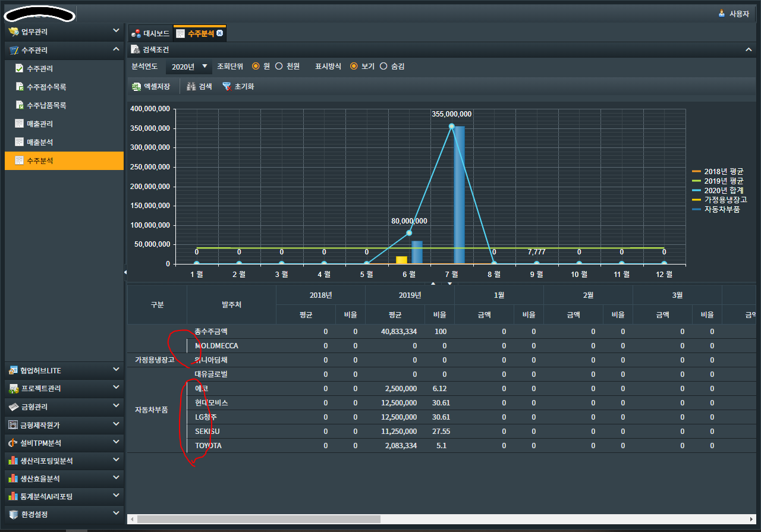The width and height of the screenshot is (761, 532).
Task: Click the 업무관리 briefcase icon
Action: [13, 32]
